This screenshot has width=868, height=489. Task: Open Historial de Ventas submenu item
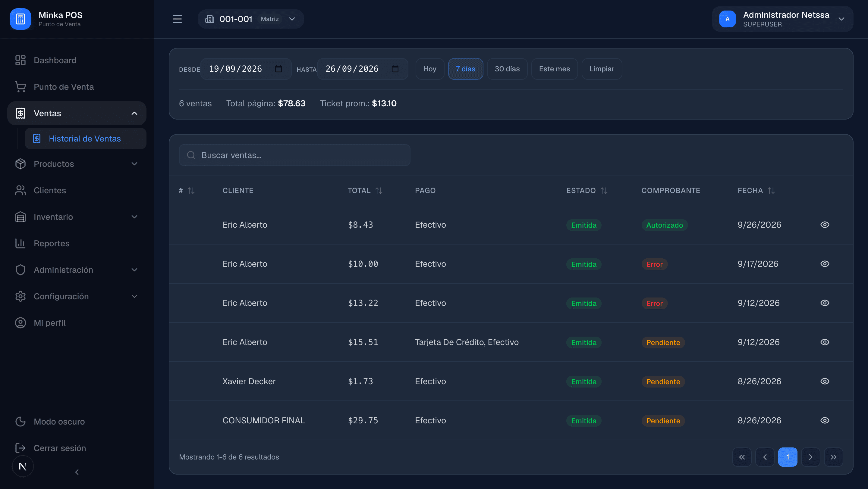pos(86,138)
